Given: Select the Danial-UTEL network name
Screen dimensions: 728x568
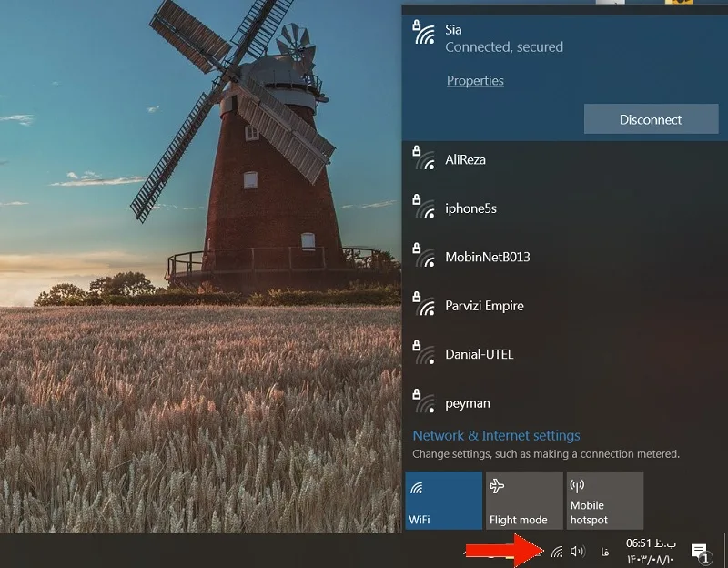Looking at the screenshot, I should (x=480, y=354).
